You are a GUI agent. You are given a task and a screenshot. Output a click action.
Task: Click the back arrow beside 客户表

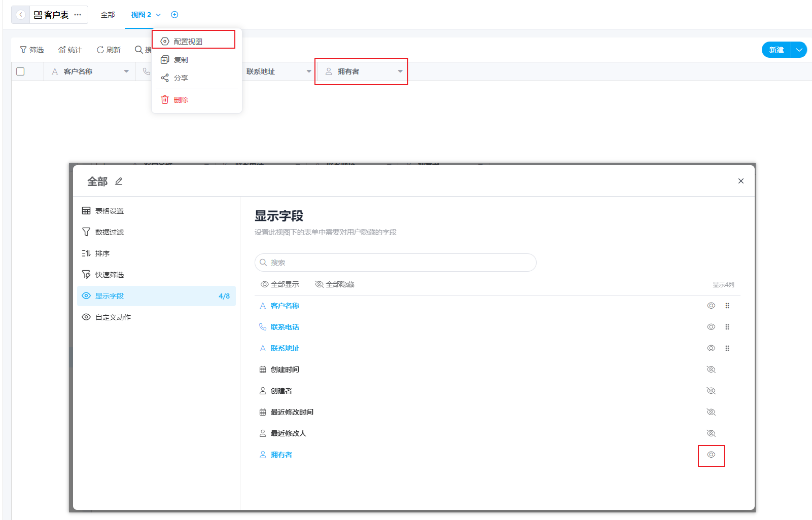20,15
